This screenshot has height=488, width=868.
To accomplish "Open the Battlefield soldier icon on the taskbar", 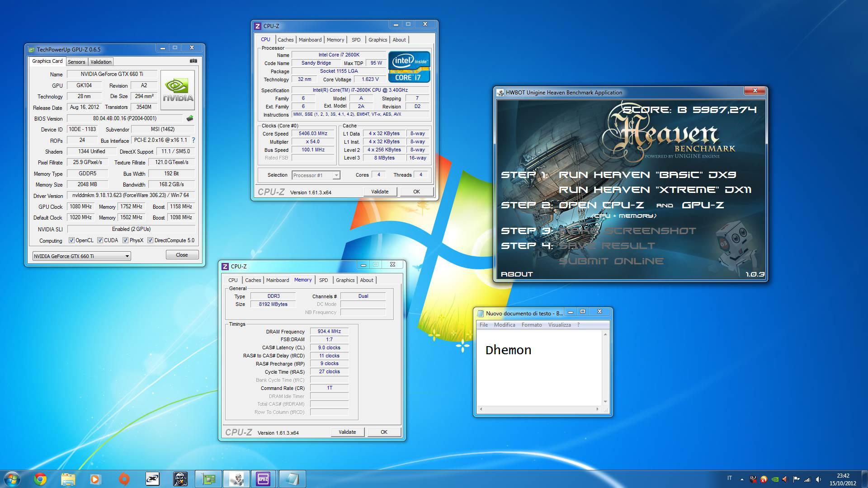I will coord(180,479).
